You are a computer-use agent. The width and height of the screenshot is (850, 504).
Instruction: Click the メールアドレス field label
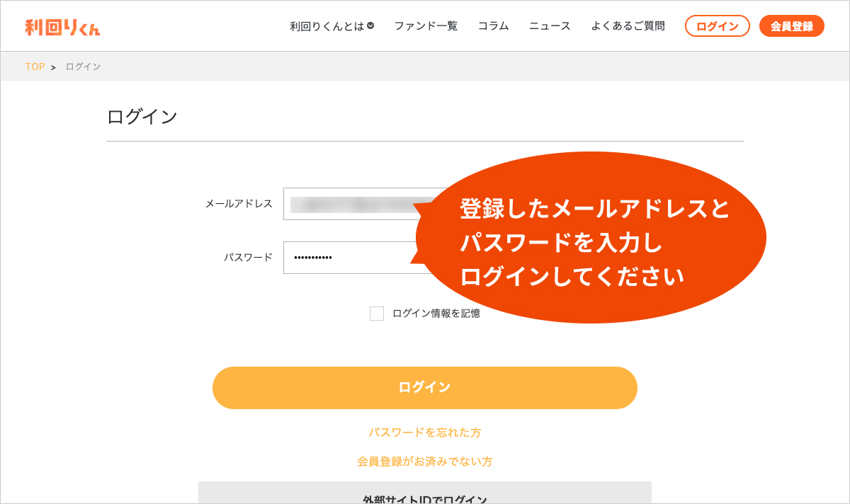(239, 204)
